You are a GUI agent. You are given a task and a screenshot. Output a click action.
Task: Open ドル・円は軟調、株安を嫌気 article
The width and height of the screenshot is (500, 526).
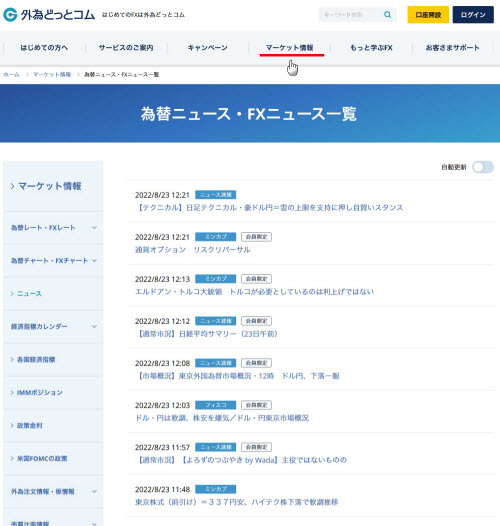pyautogui.click(x=222, y=418)
